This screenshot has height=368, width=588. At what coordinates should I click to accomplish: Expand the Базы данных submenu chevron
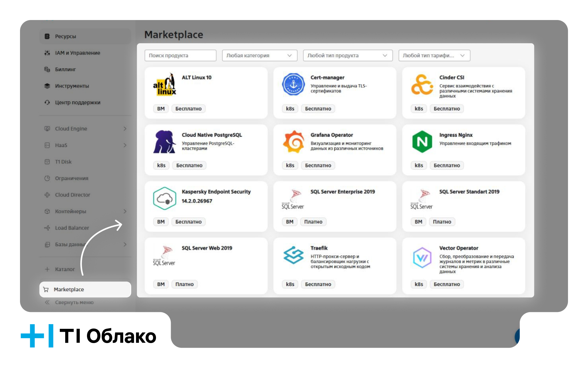(125, 244)
